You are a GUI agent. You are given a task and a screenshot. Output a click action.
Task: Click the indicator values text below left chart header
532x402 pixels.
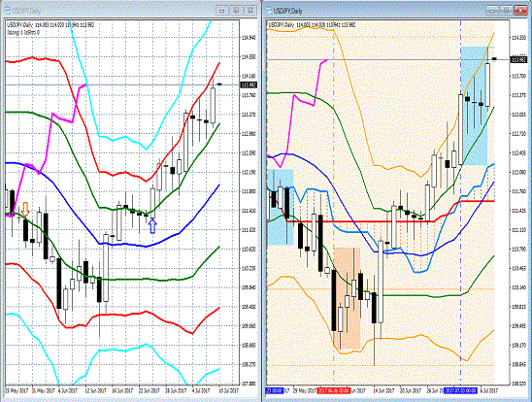point(23,33)
